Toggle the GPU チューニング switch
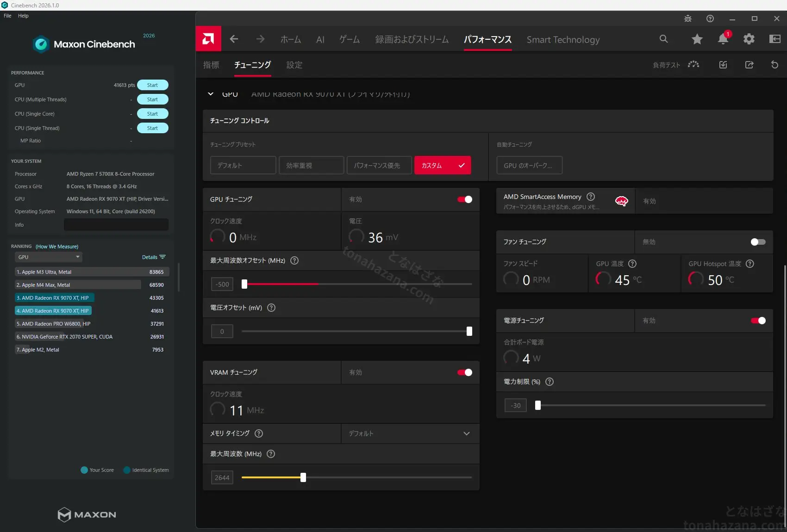The image size is (787, 532). 465,199
